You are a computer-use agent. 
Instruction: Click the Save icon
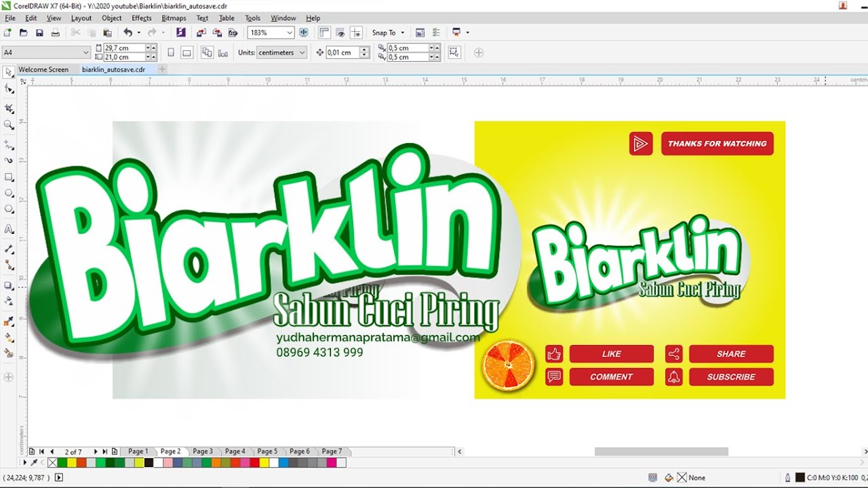click(39, 33)
